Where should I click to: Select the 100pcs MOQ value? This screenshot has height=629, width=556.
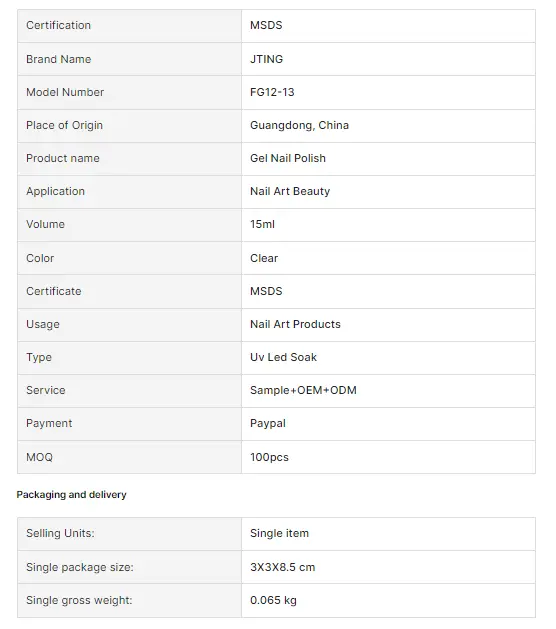[269, 457]
